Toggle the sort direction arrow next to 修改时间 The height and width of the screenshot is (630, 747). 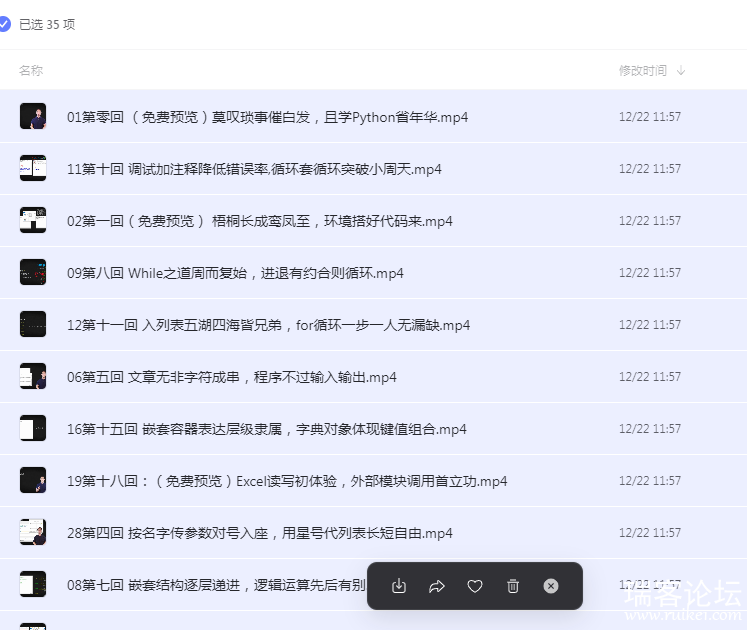coord(681,71)
